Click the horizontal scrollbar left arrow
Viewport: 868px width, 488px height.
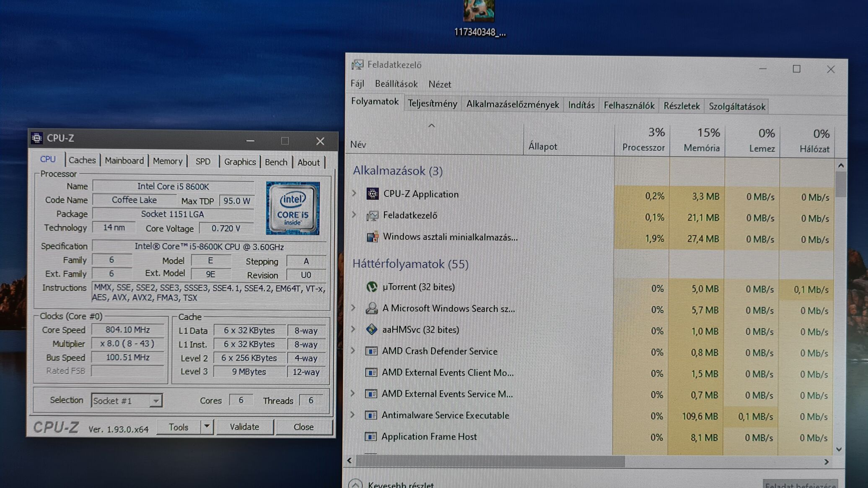pyautogui.click(x=350, y=460)
